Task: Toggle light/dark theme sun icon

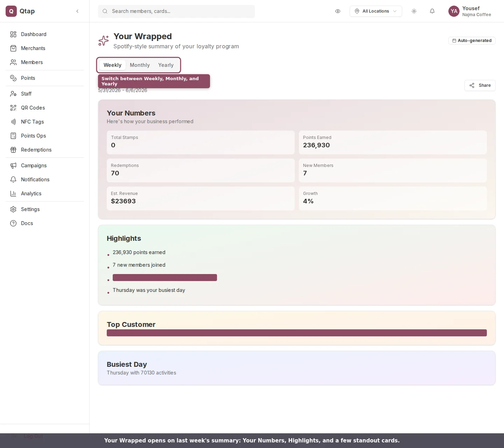Action: click(414, 11)
